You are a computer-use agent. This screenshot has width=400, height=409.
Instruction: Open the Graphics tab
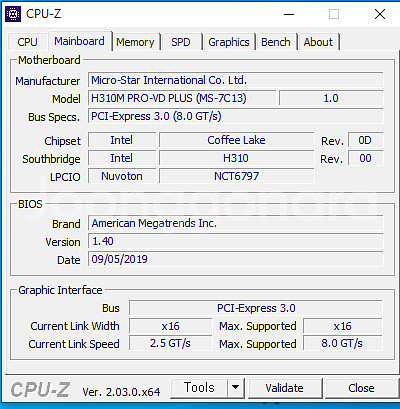coord(229,42)
